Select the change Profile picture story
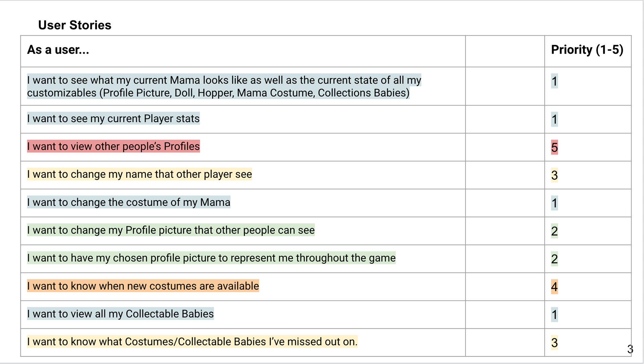Viewport: 644px width, 364px height. (171, 230)
